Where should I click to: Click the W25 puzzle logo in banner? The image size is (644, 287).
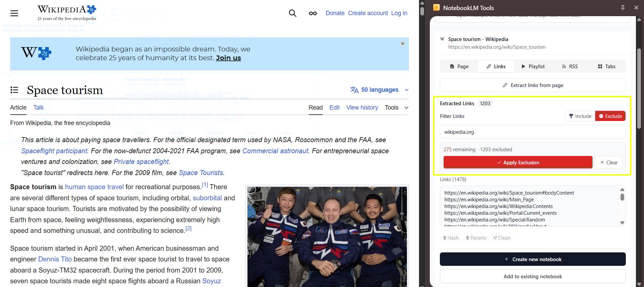[x=36, y=53]
